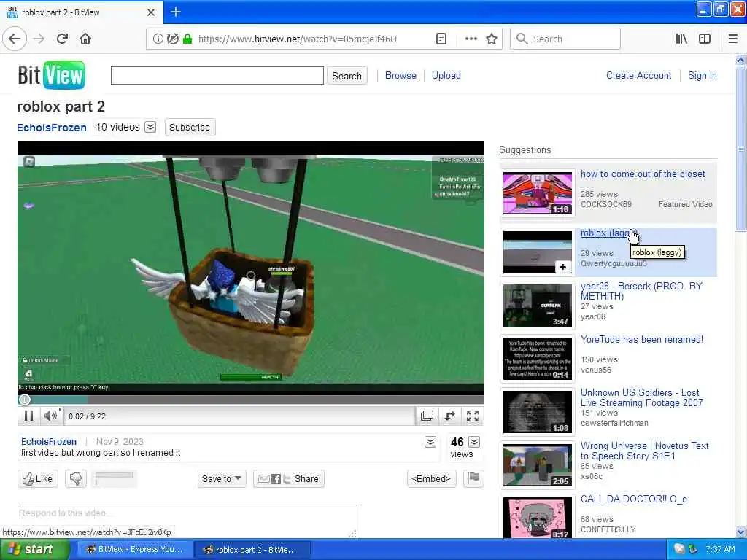Switch the video to fullscreen
747x560 pixels.
pyautogui.click(x=473, y=416)
